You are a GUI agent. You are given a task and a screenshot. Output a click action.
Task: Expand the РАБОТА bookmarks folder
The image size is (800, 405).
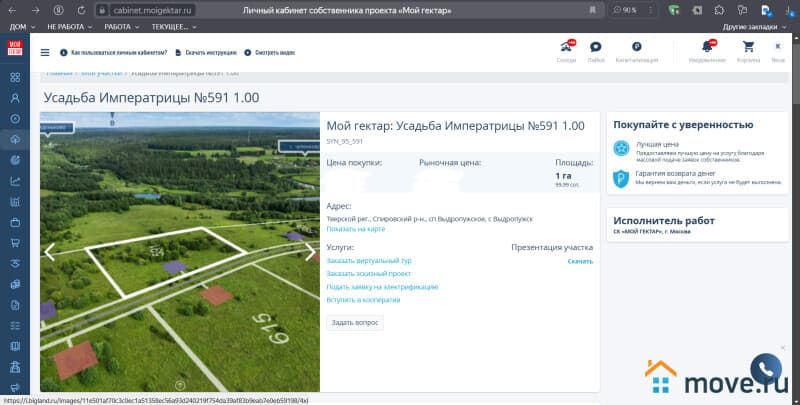pyautogui.click(x=121, y=27)
